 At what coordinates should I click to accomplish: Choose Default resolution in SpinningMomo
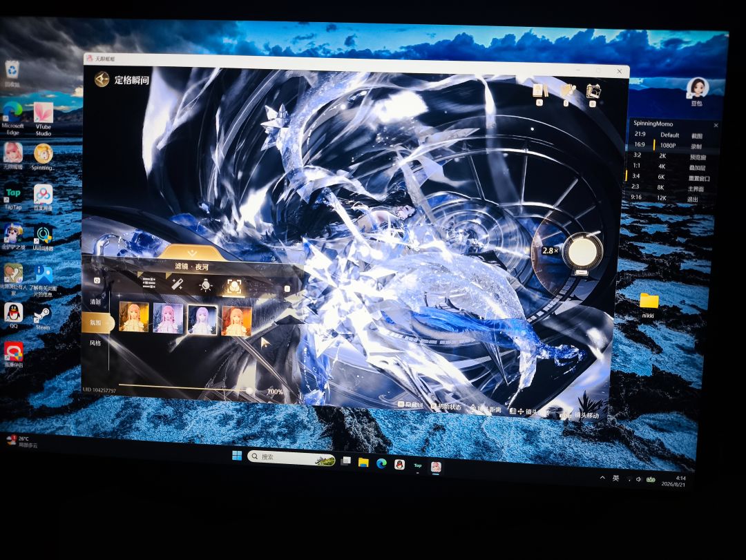pos(669,135)
